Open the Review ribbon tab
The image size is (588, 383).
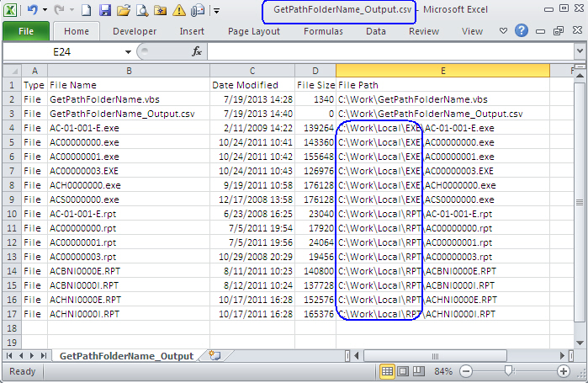point(424,31)
